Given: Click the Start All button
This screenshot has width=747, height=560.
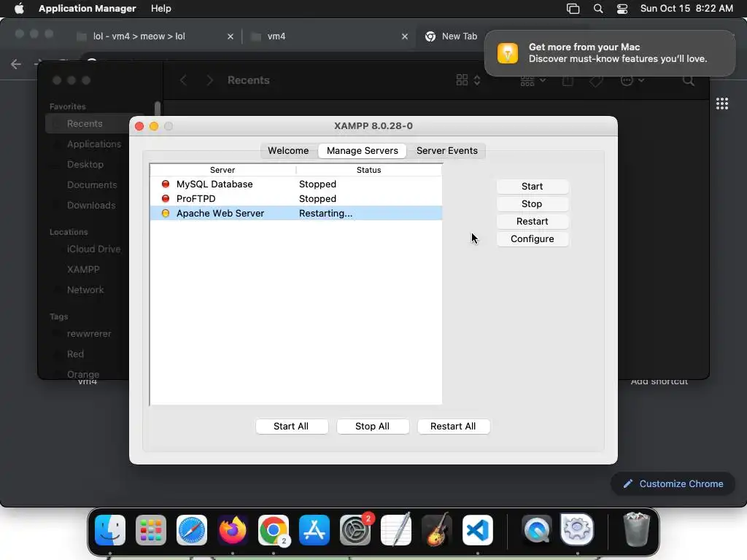Looking at the screenshot, I should tap(291, 426).
